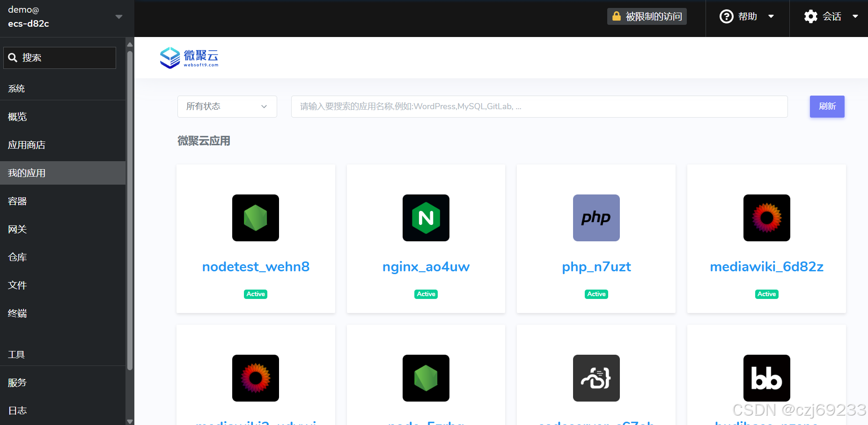
Task: Open the 帮助 help dropdown menu
Action: tap(747, 16)
